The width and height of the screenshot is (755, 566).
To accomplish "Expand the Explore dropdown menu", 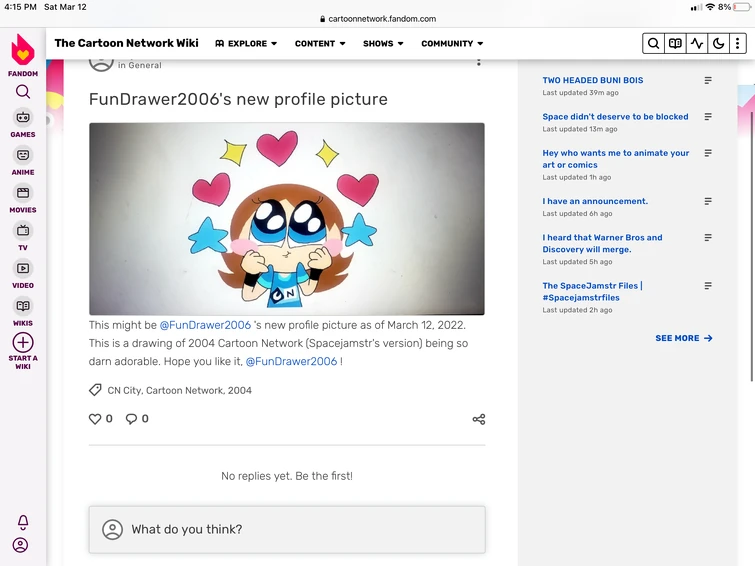I will point(246,43).
